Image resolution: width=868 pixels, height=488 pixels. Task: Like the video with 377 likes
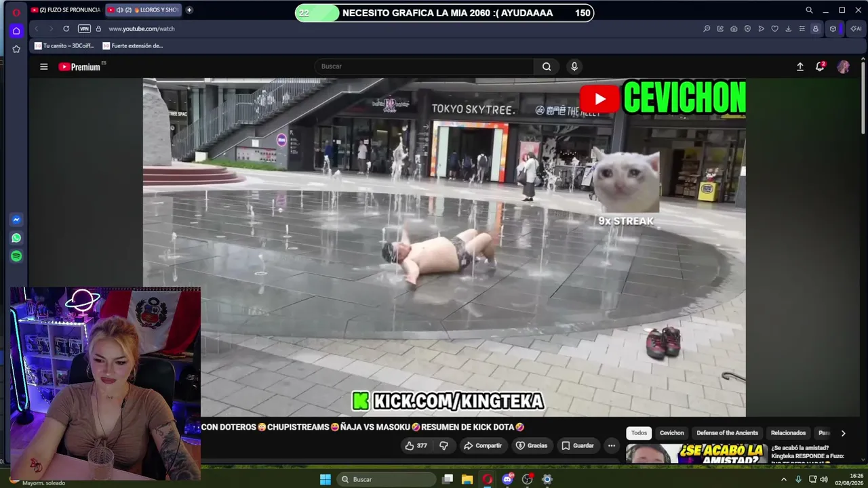(416, 446)
